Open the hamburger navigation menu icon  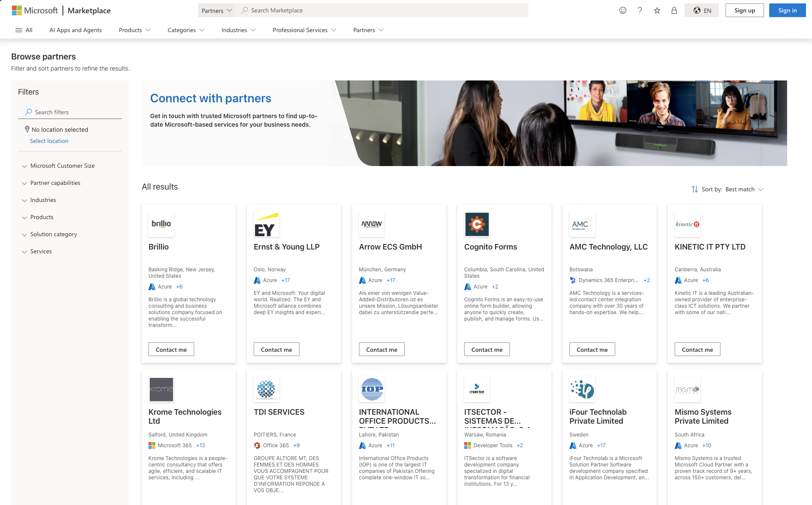tap(19, 30)
